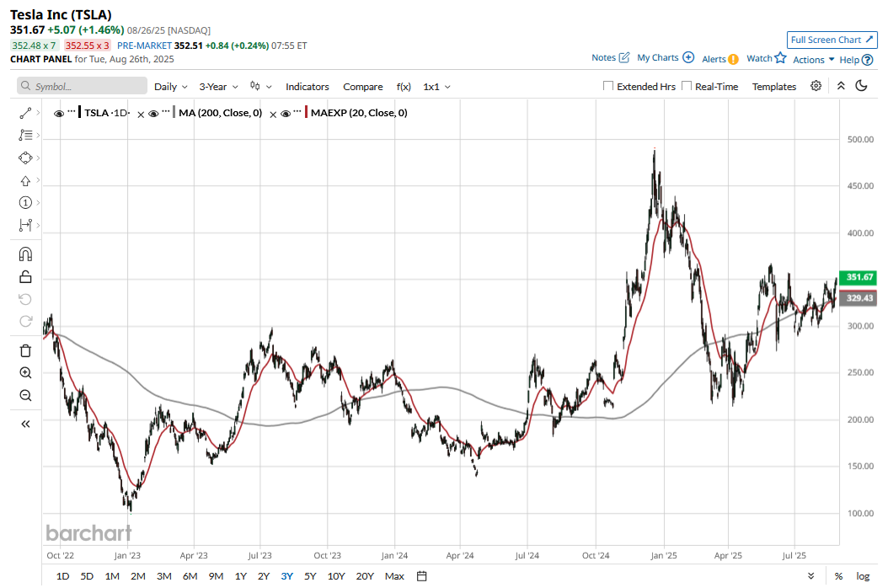Image resolution: width=893 pixels, height=588 pixels.
Task: Open the Daily frequency dropdown
Action: point(171,87)
